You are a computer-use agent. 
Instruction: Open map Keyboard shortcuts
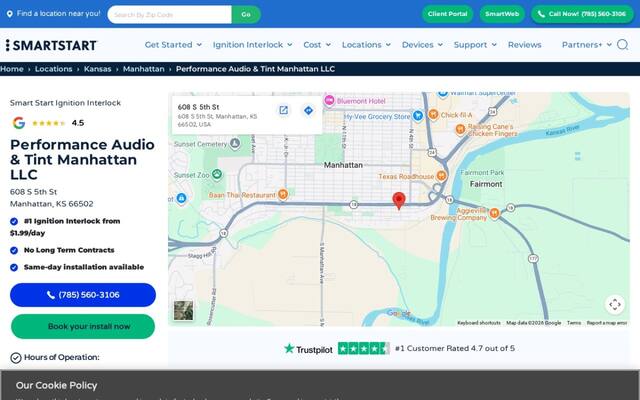coord(479,323)
